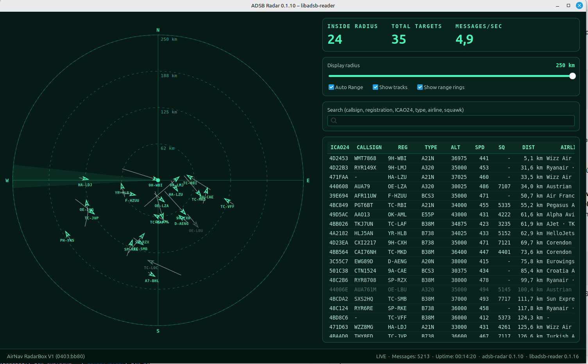Viewport: 588px width, 364px height.
Task: Click the Display radius slider handle
Action: 572,76
